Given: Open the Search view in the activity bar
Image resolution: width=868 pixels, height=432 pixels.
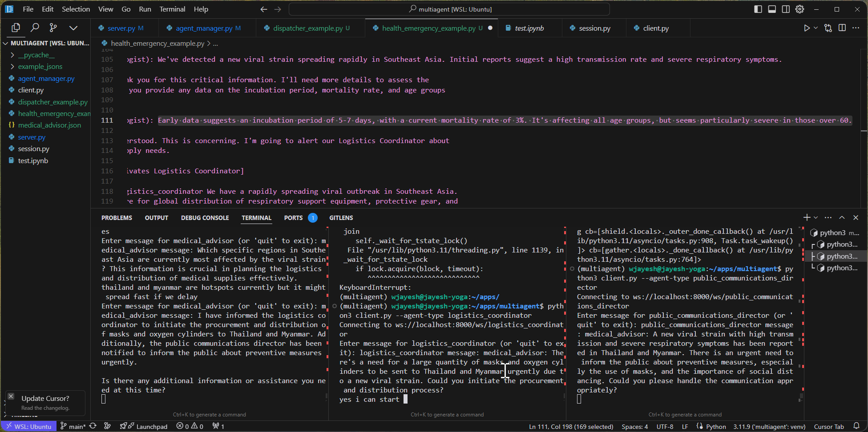Looking at the screenshot, I should pyautogui.click(x=35, y=28).
